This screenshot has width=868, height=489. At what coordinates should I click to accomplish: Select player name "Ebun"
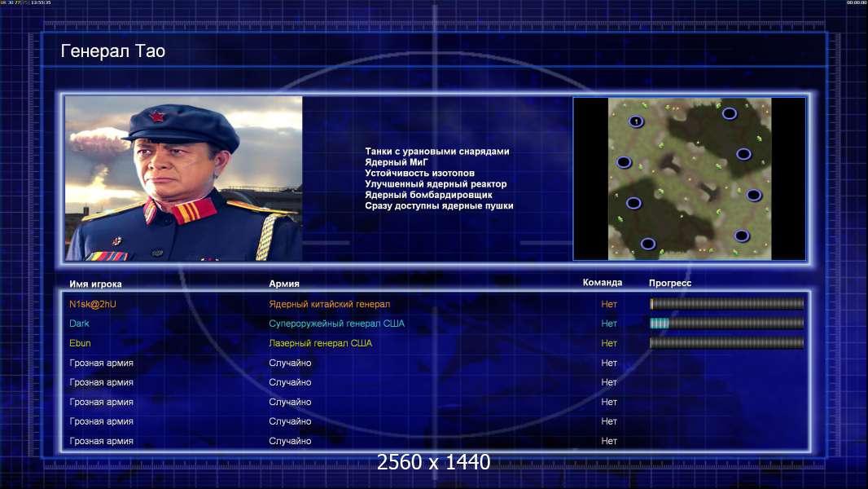[x=80, y=343]
